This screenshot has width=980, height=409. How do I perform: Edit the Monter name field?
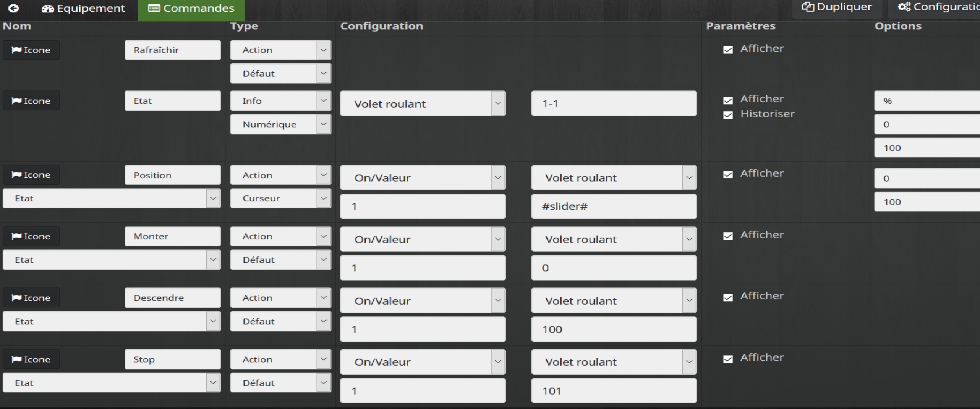coord(172,236)
